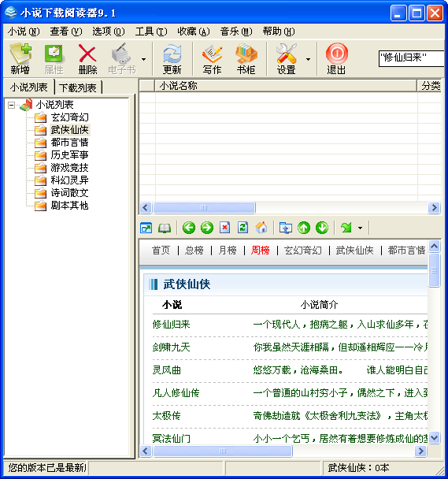Click the home icon in browser toolbar
The height and width of the screenshot is (479, 448).
pos(261,228)
